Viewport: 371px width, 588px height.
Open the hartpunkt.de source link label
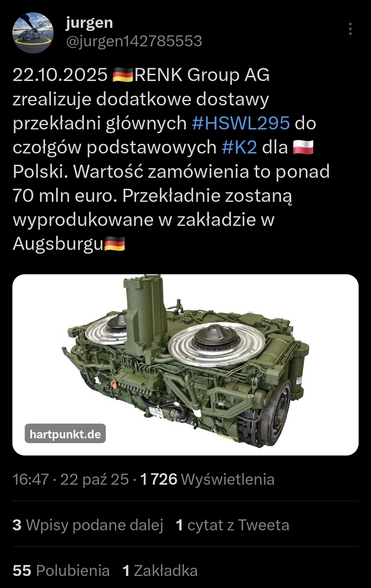[x=65, y=434]
